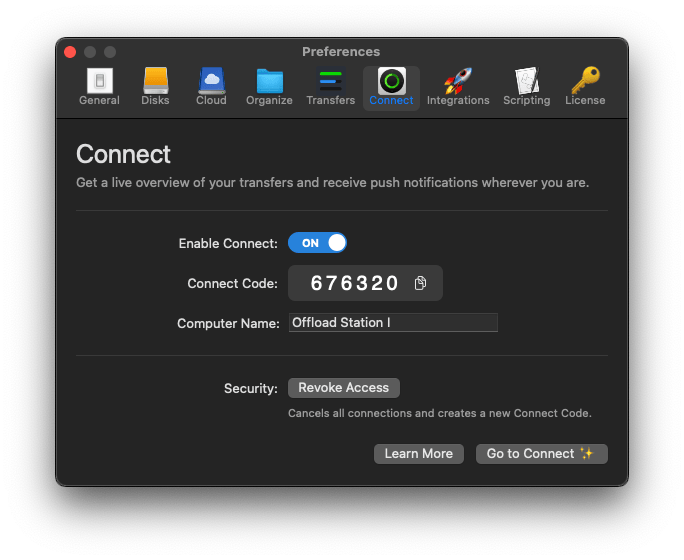Turn off the Enable Connect switch

coord(317,243)
